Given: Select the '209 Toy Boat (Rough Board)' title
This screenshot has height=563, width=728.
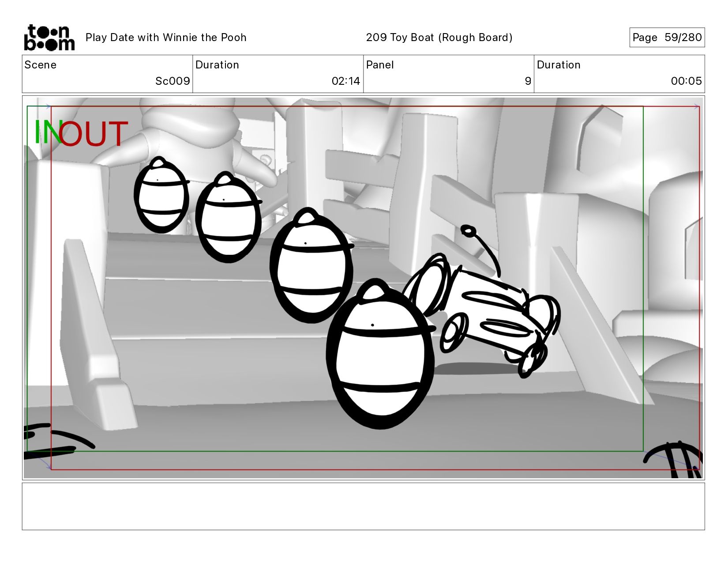Looking at the screenshot, I should point(439,38).
